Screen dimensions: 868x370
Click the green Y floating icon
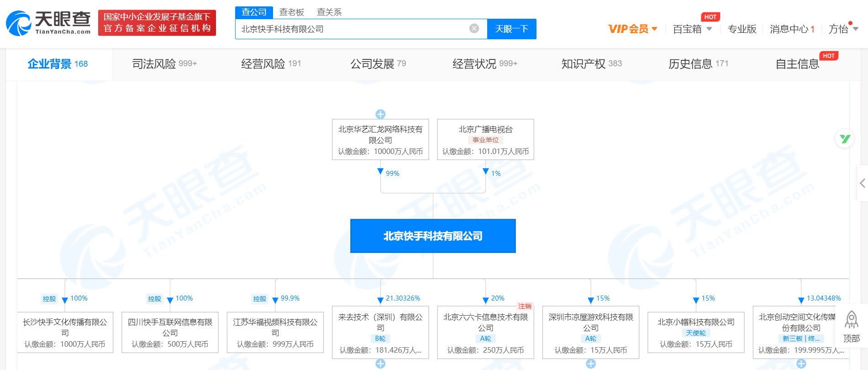tap(845, 138)
